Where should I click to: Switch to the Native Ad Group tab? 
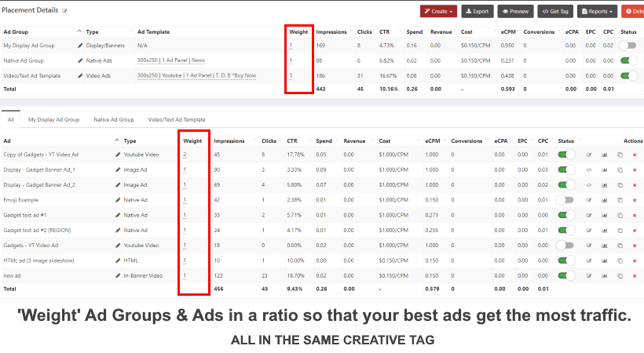click(x=114, y=120)
